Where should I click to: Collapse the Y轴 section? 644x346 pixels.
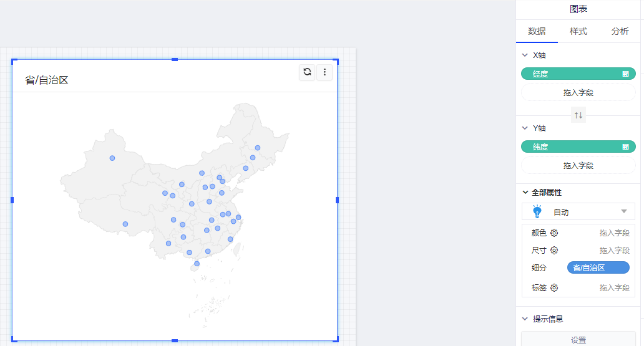[525, 128]
